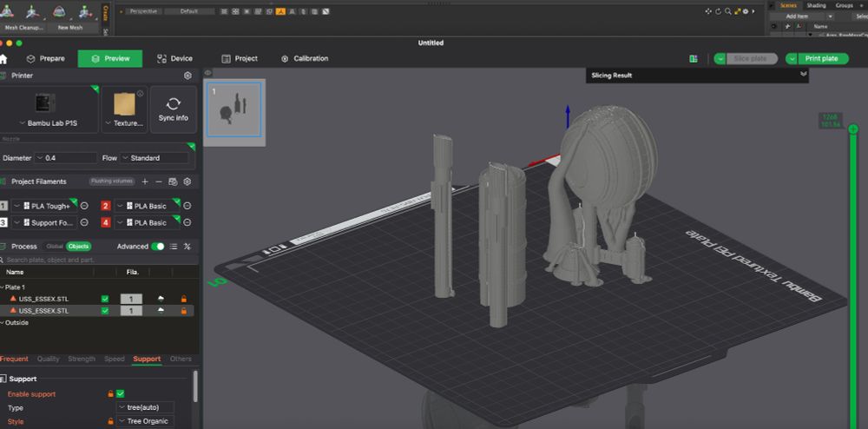Click the Sync info button
Screen dimensions: 868x429
coord(173,109)
